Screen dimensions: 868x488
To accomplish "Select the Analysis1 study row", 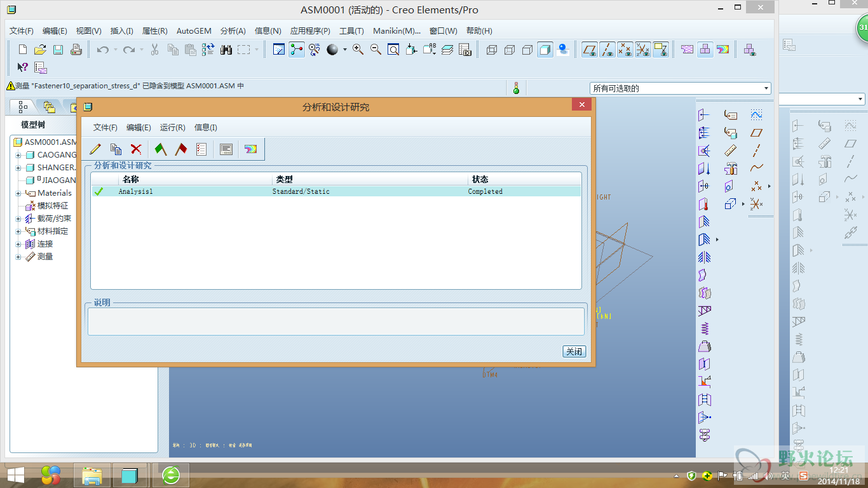I will pos(336,191).
